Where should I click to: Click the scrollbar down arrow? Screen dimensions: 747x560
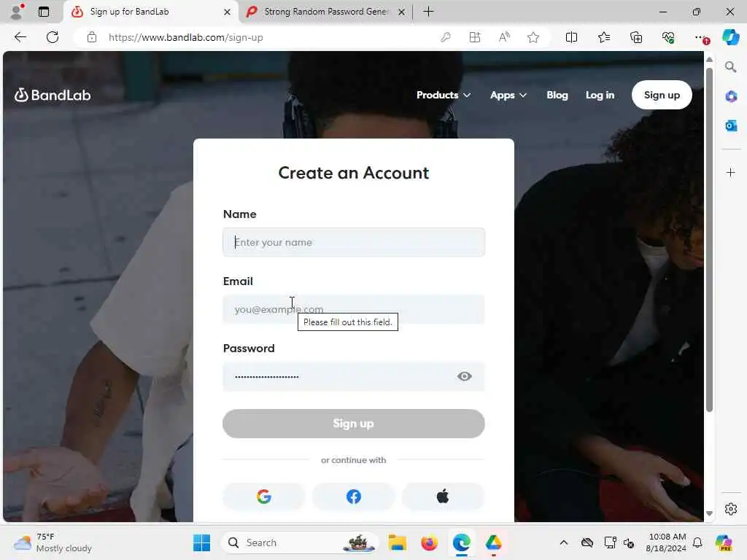709,513
